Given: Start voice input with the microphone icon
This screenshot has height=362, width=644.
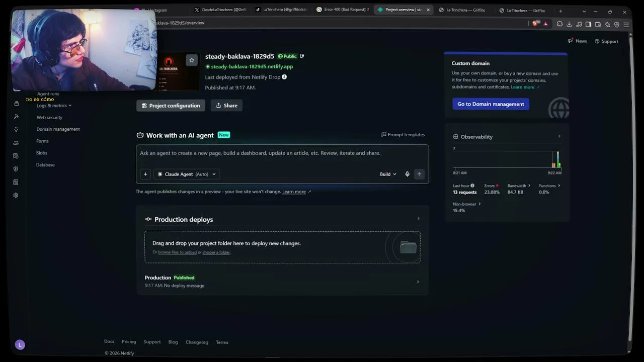Looking at the screenshot, I should (x=408, y=174).
